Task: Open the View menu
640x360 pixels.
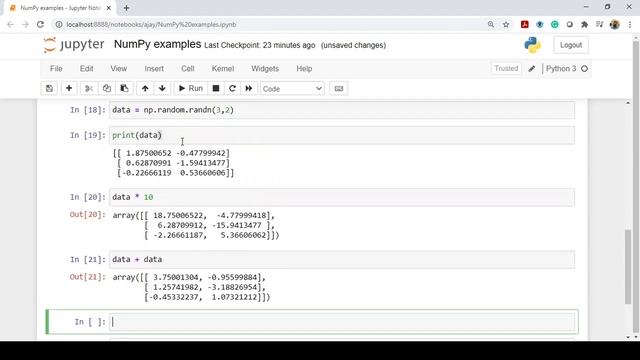Action: point(119,69)
